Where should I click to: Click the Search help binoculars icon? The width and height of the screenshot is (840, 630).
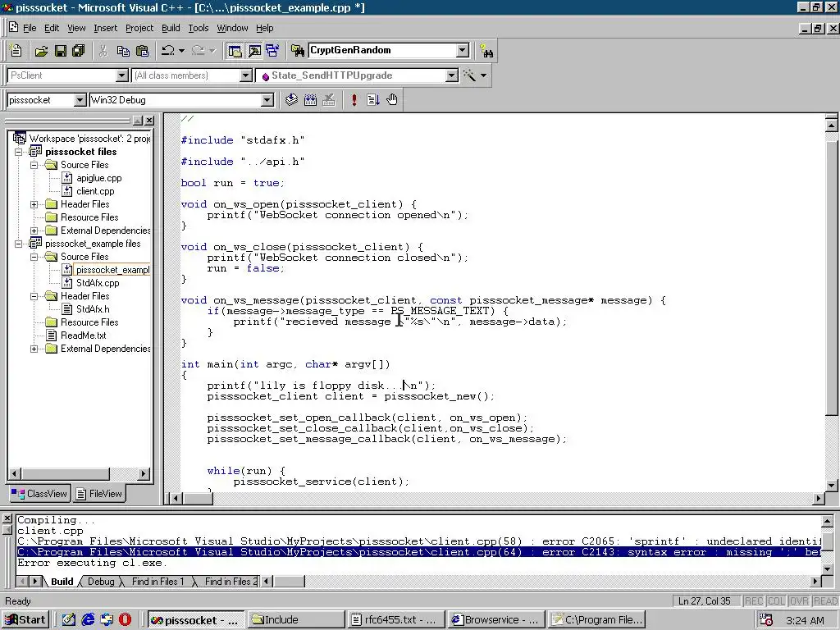point(486,51)
